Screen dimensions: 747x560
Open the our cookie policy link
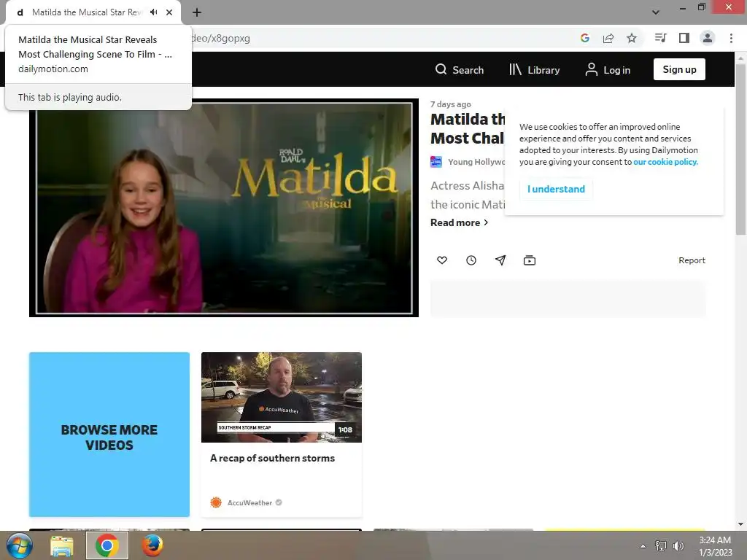665,162
